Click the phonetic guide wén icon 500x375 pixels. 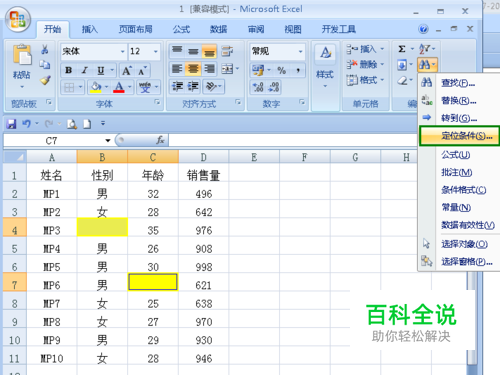(145, 87)
